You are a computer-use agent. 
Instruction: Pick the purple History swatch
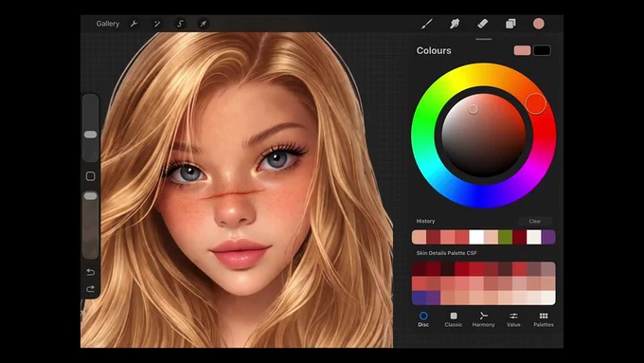[548, 237]
